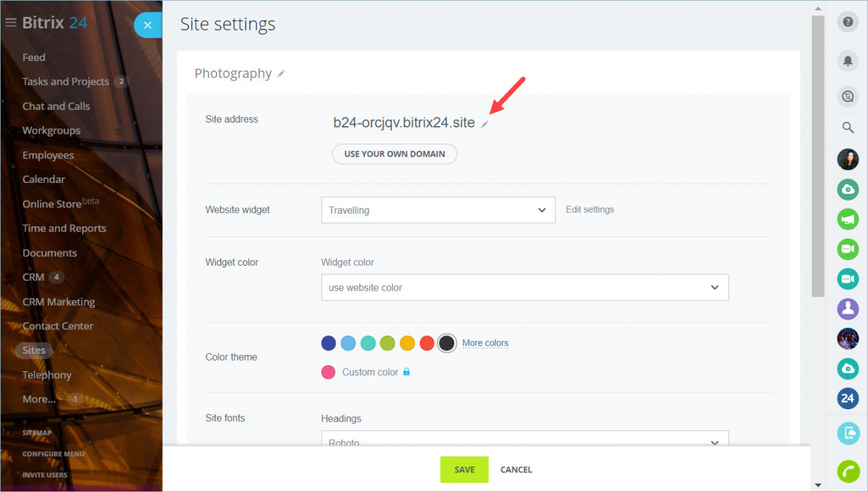Open Employees section
868x492 pixels.
coord(48,155)
